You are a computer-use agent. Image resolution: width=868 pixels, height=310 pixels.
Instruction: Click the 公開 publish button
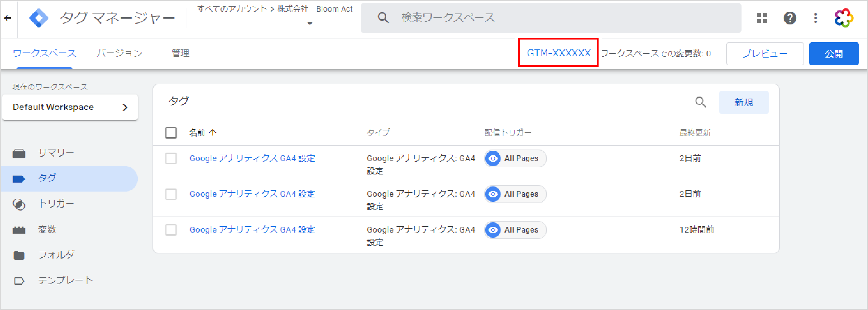pos(834,54)
